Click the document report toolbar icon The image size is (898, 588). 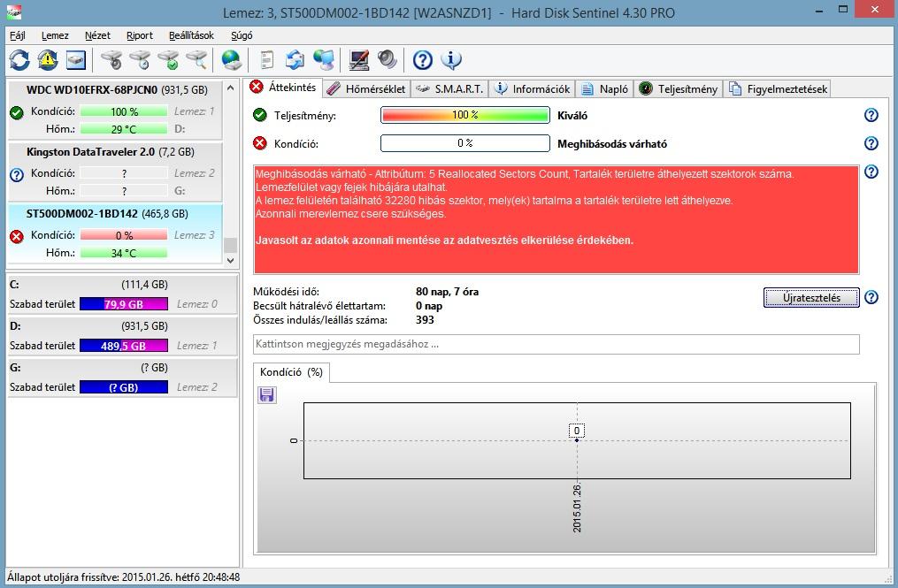(267, 59)
